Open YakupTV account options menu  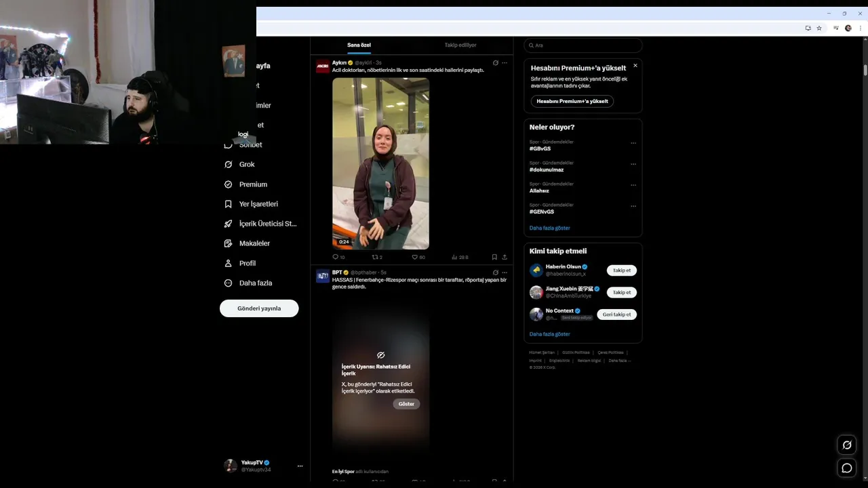(300, 466)
